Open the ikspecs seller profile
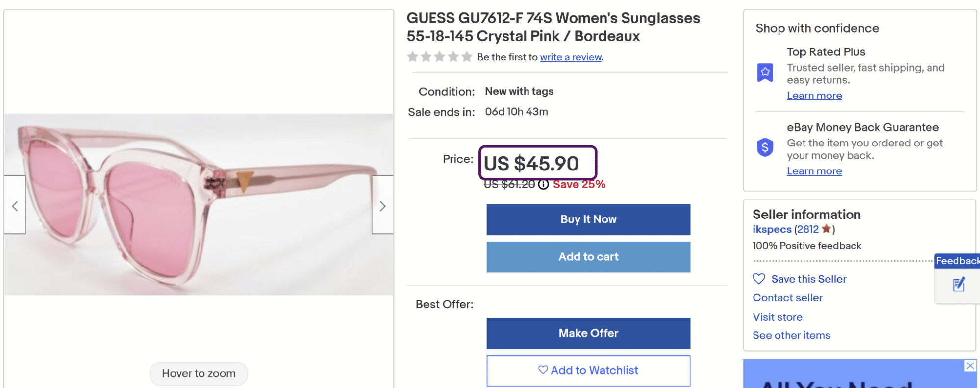 click(772, 229)
